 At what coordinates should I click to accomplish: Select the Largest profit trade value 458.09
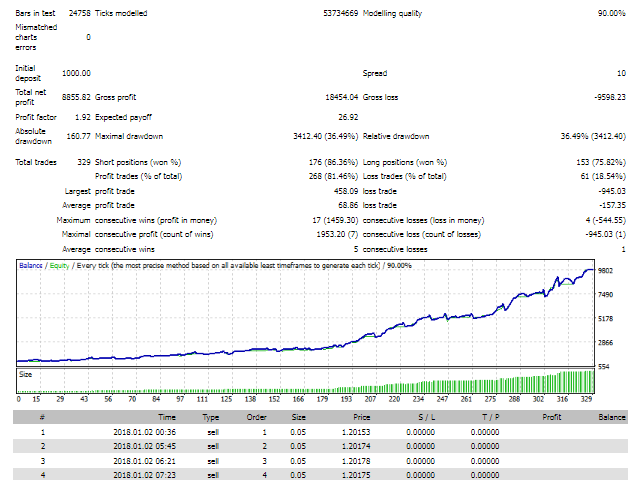pyautogui.click(x=346, y=191)
